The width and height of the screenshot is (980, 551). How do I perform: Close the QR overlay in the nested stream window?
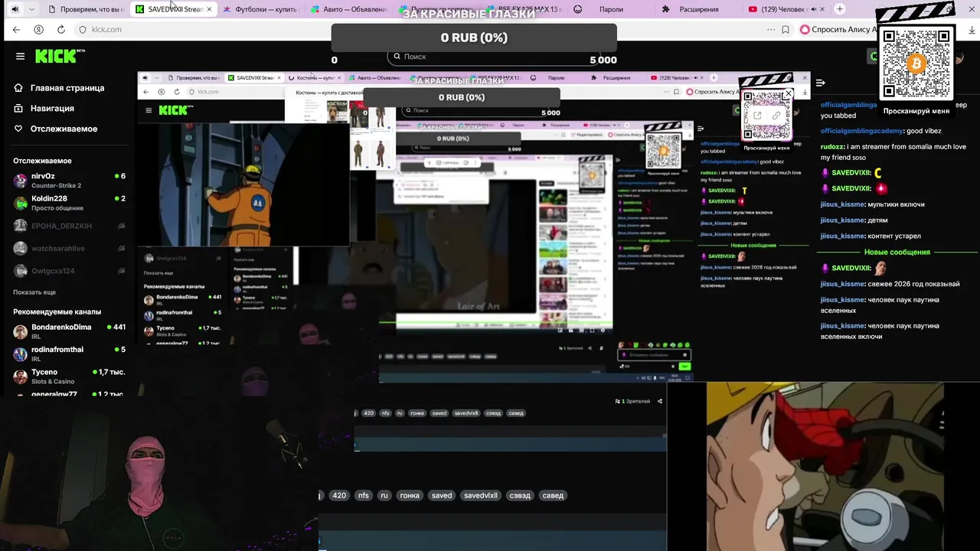[x=789, y=93]
